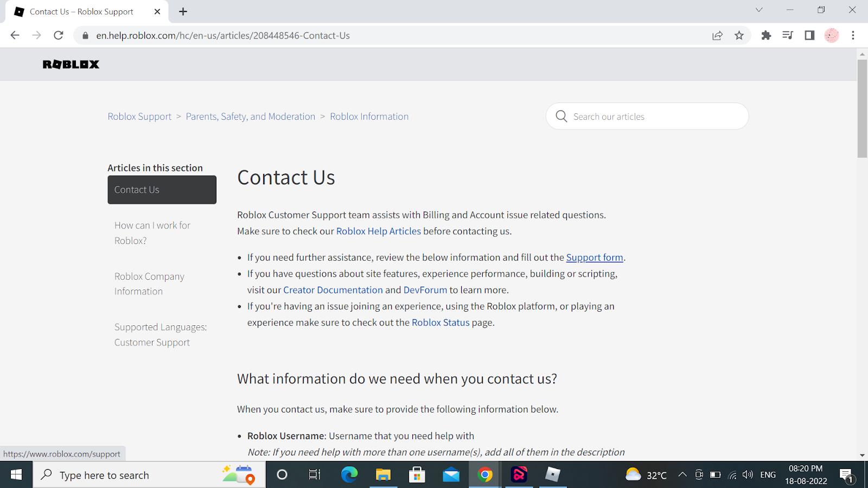The height and width of the screenshot is (488, 868).
Task: Open the Roblox Status link
Action: [x=441, y=322]
